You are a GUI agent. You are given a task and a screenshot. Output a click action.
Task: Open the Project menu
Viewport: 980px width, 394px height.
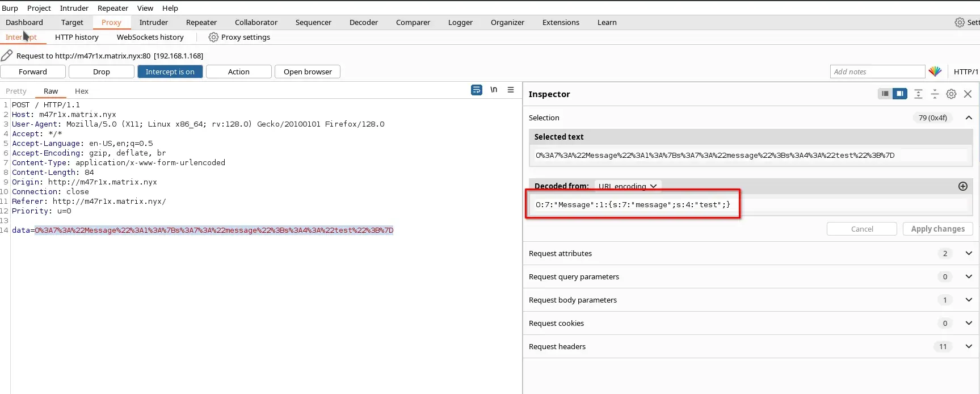tap(39, 8)
